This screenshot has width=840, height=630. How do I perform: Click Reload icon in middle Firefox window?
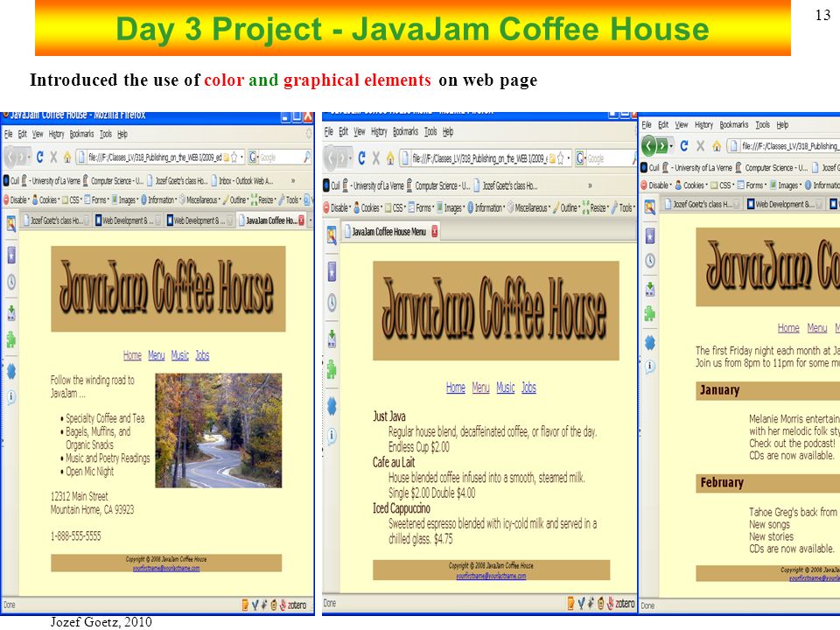361,158
